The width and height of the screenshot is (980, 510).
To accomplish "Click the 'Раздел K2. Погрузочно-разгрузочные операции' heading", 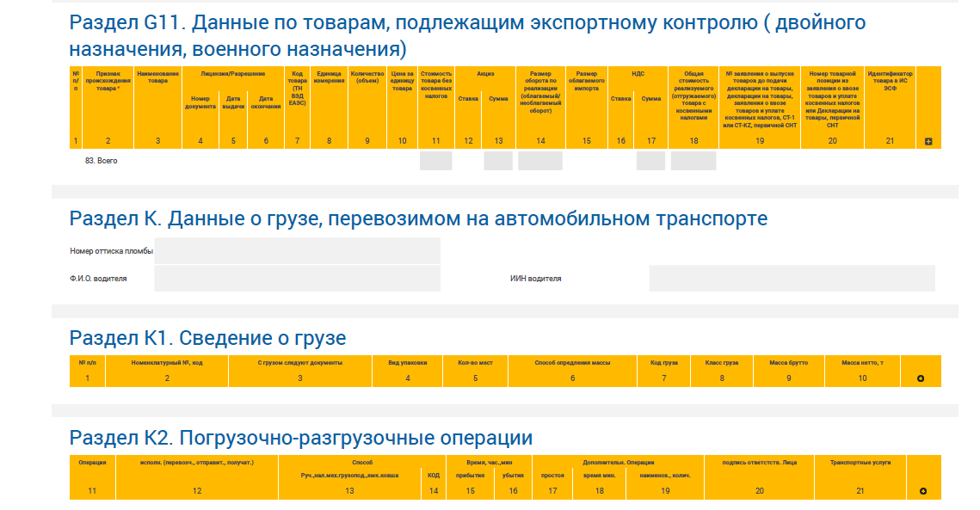I will [300, 438].
